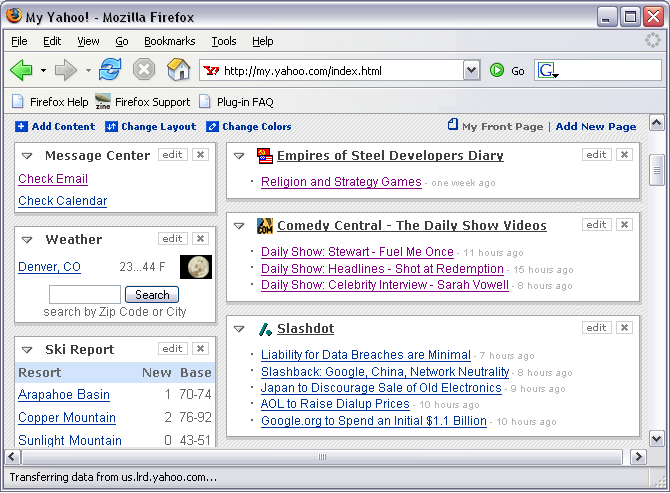The width and height of the screenshot is (670, 493).
Task: Click the Stop loading icon
Action: point(144,70)
